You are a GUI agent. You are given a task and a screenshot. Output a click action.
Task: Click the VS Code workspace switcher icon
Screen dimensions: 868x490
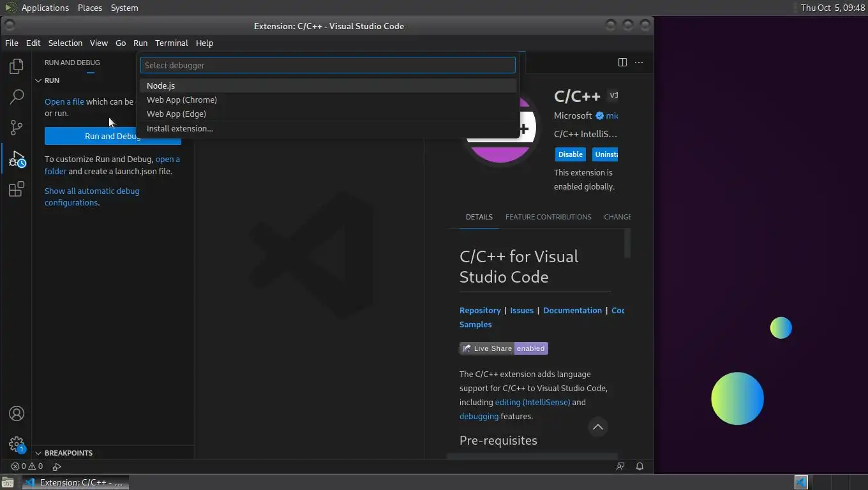coord(801,482)
